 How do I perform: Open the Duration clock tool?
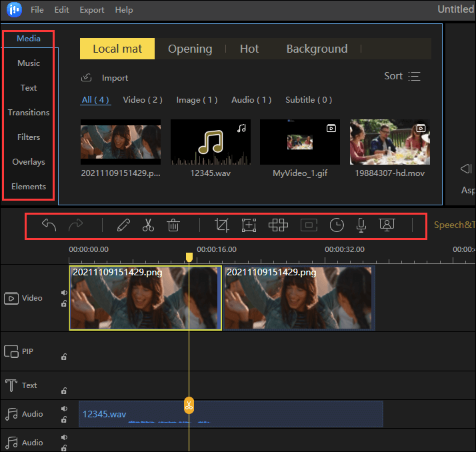pyautogui.click(x=337, y=225)
